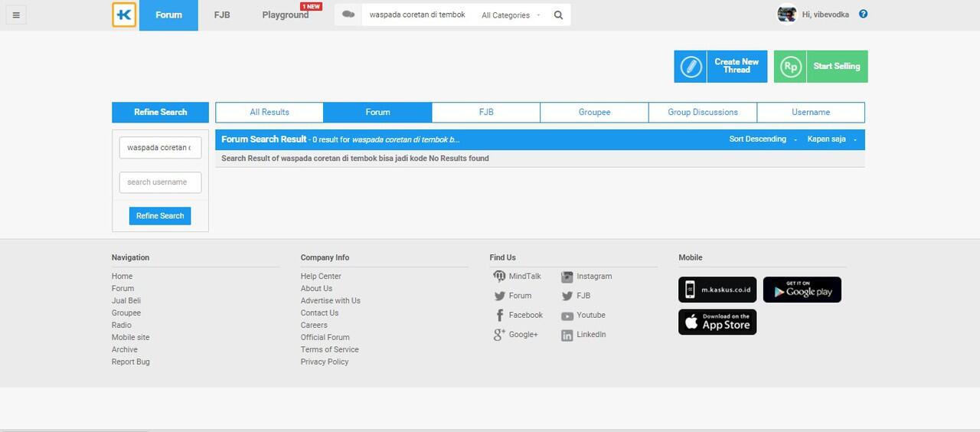Select the Username results tab
This screenshot has width=980, height=432.
(811, 112)
